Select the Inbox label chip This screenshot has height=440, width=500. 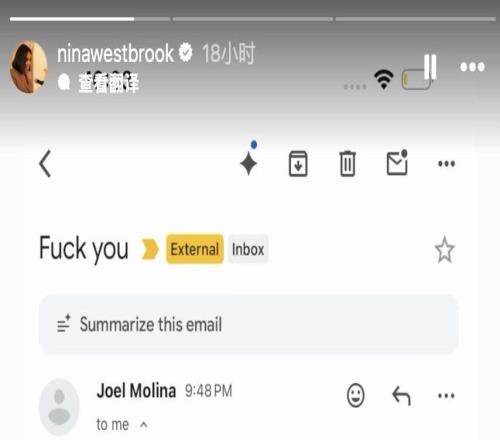248,249
